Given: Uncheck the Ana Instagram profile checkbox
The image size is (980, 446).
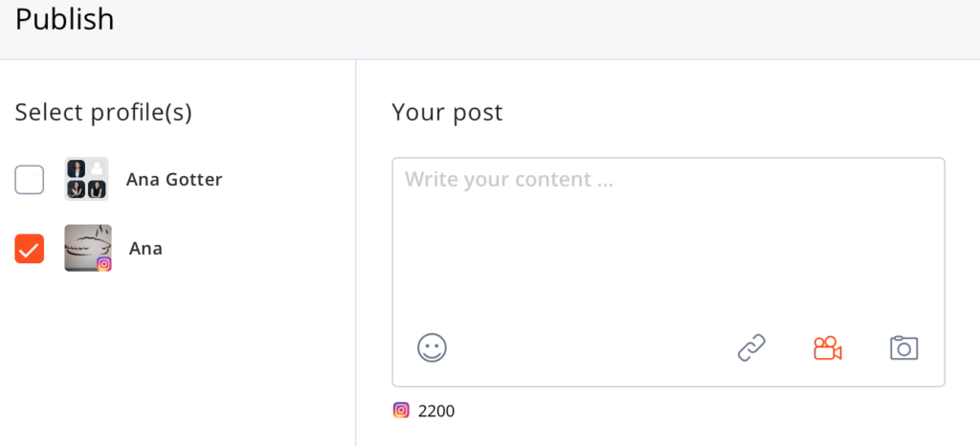Looking at the screenshot, I should coord(30,249).
